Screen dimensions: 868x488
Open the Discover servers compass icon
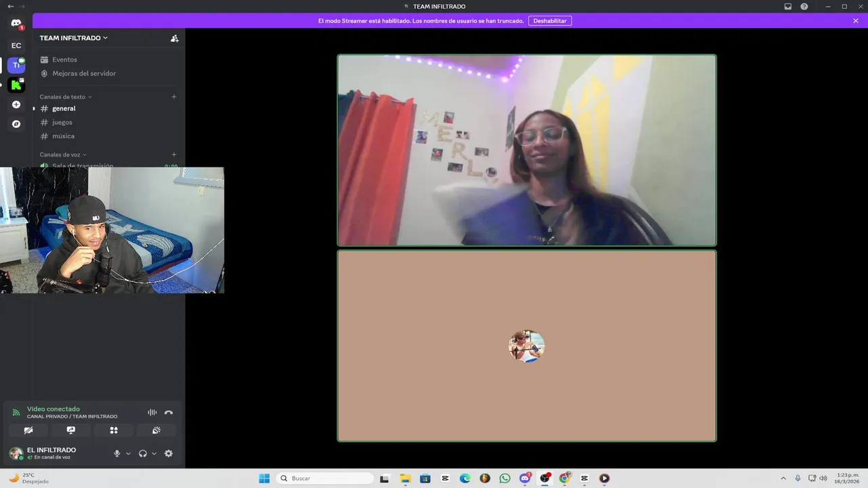coord(16,124)
